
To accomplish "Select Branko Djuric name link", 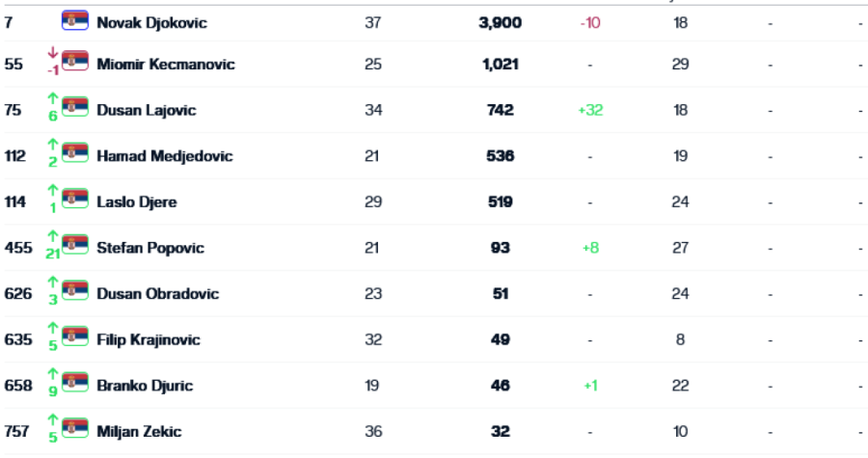I will (145, 386).
